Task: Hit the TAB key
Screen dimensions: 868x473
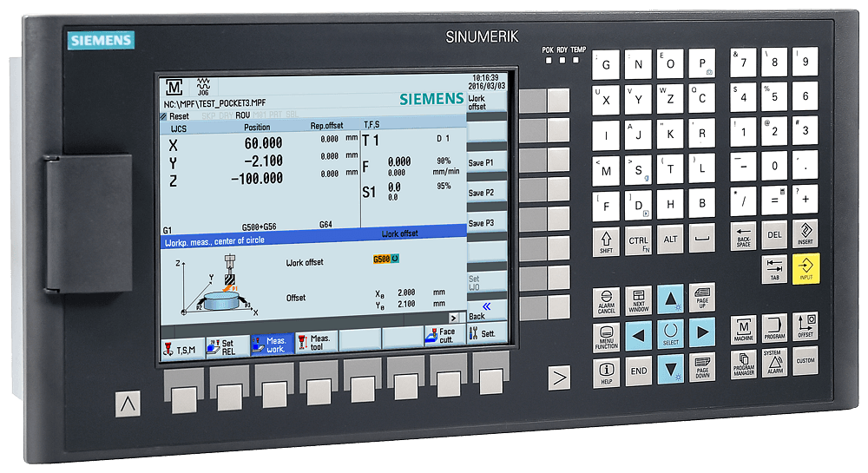Action: point(774,269)
